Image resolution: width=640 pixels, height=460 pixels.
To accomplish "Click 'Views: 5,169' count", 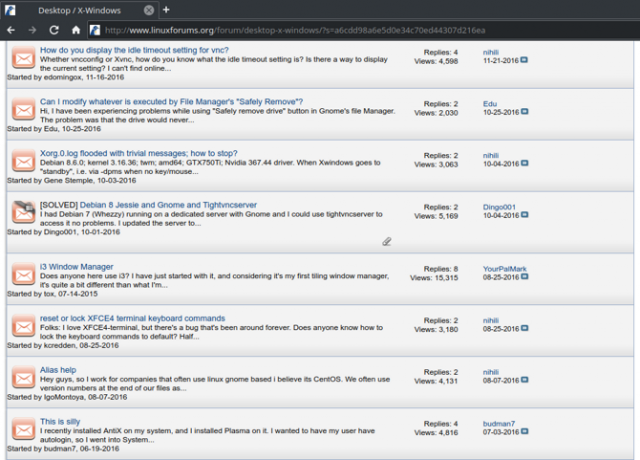I will (436, 216).
